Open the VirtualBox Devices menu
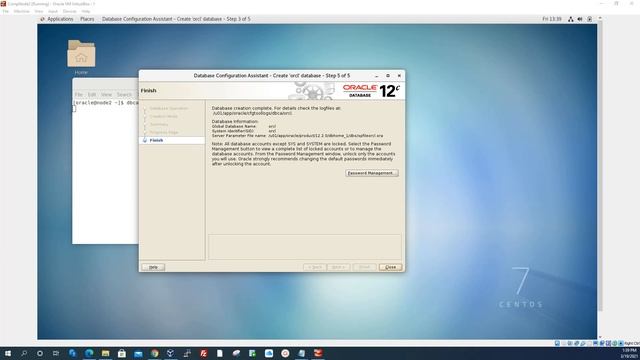Image resolution: width=640 pixels, height=360 pixels. pos(69,11)
